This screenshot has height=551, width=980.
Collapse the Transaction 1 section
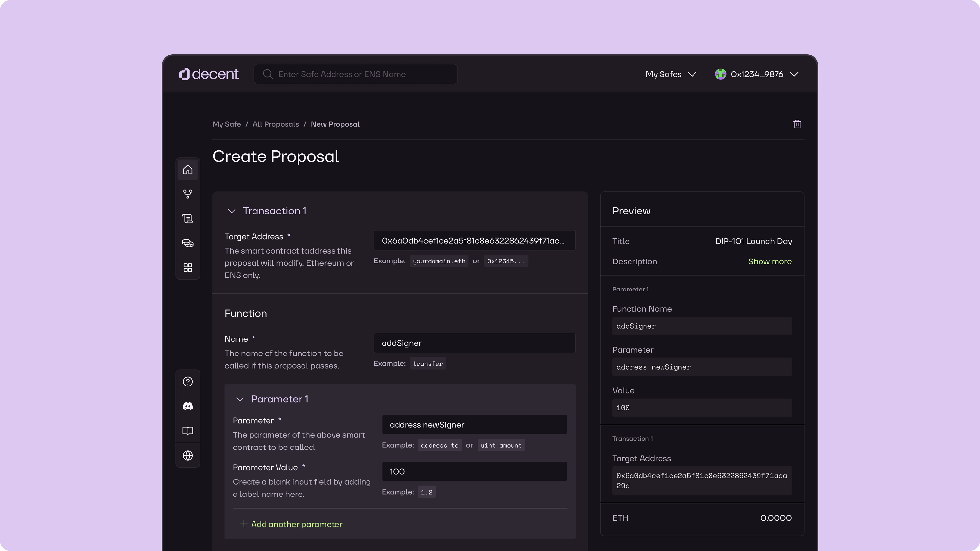point(231,211)
